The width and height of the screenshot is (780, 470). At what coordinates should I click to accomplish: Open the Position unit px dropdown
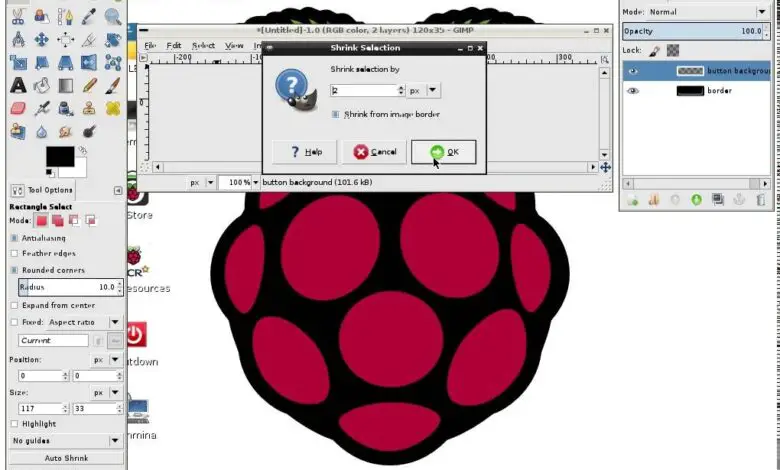tap(107, 360)
